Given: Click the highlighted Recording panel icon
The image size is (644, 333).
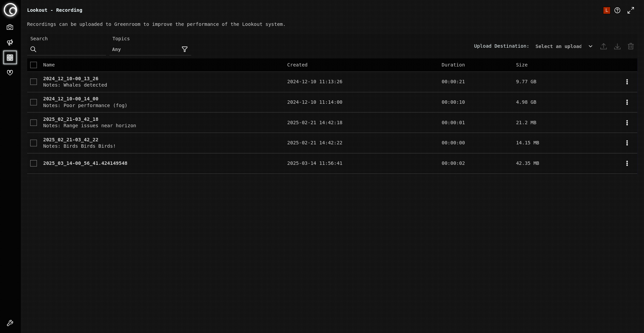Looking at the screenshot, I should [x=10, y=57].
